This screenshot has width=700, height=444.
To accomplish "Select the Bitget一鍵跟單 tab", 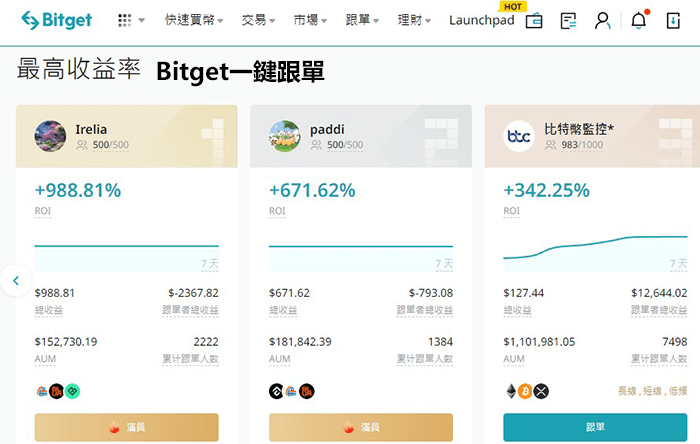I will [240, 71].
